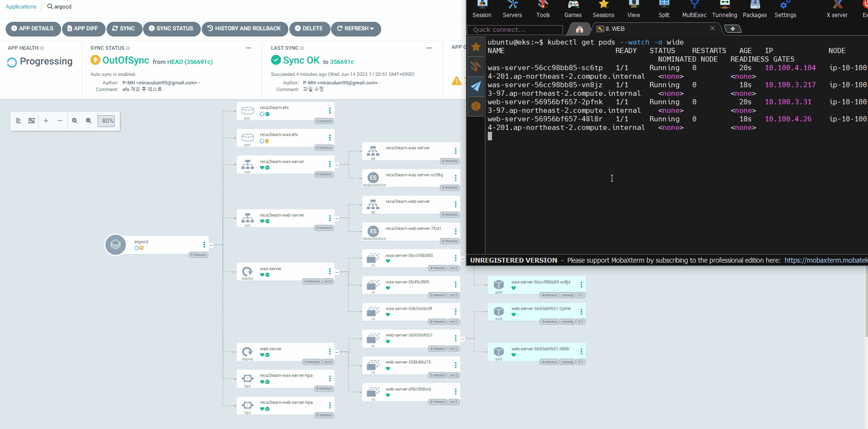The image size is (868, 429).
Task: Click ES icon of reca3team-web-server-7fczt
Action: click(x=373, y=231)
